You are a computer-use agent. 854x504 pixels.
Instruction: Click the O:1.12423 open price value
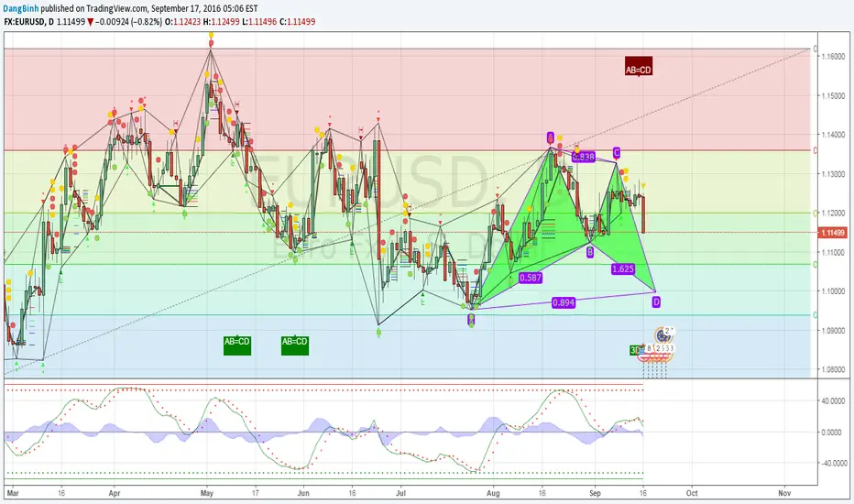point(182,22)
